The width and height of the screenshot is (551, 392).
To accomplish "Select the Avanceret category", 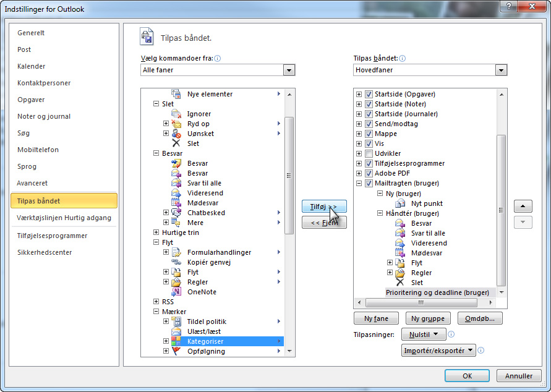I will 32,183.
